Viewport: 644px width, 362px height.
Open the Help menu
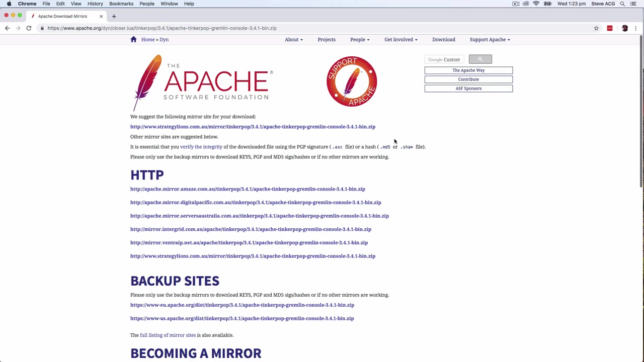[x=189, y=4]
